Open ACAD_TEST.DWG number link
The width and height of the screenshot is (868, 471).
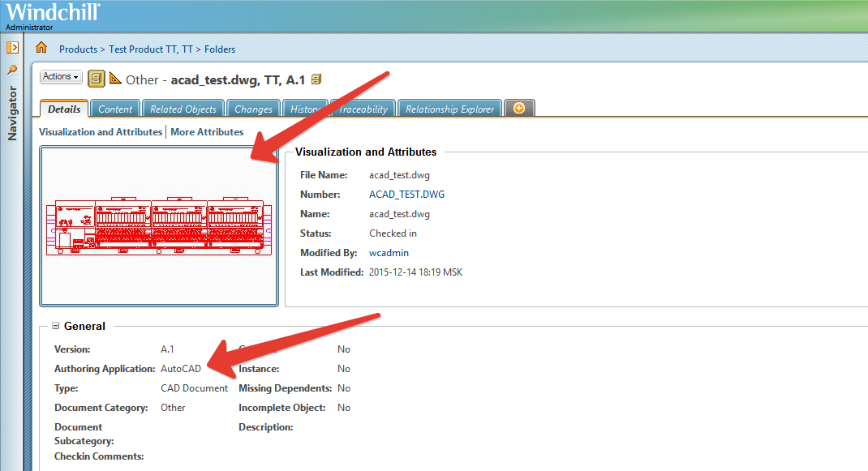click(407, 195)
